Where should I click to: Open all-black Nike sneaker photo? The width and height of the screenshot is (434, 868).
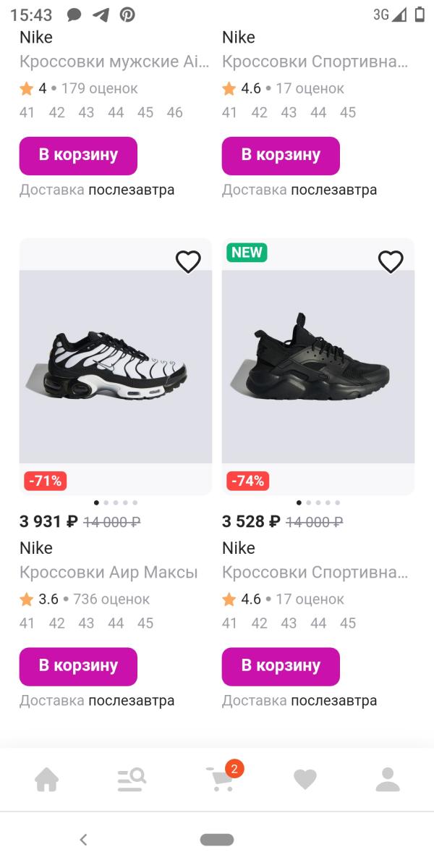(x=318, y=367)
